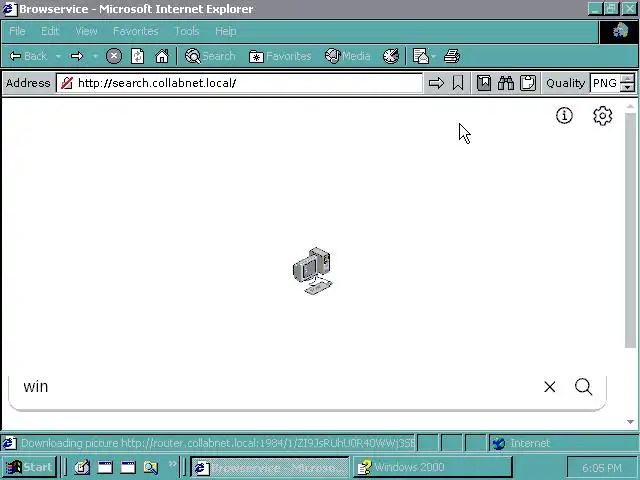
Task: Go to the Home page
Action: [x=162, y=56]
